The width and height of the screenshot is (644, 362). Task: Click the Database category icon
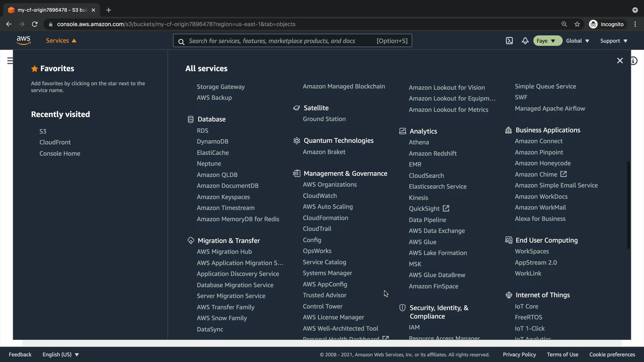[x=191, y=119]
